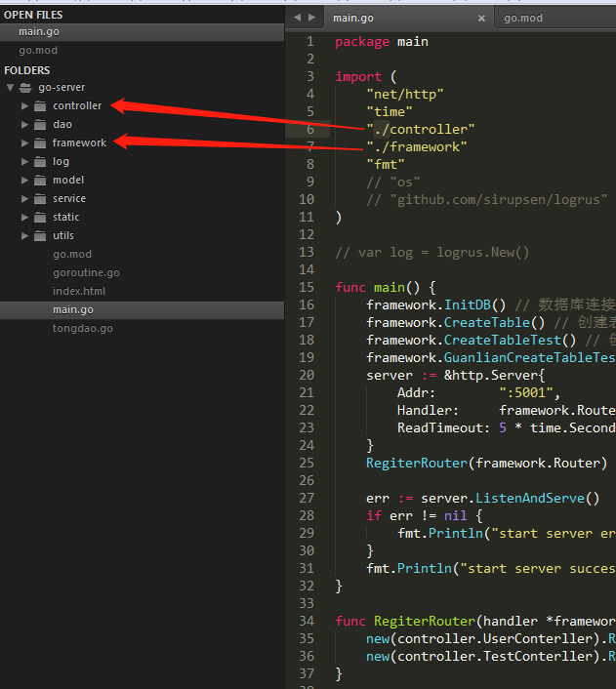Viewport: 616px width, 689px height.
Task: Expand the log folder arrow
Action: click(x=25, y=161)
